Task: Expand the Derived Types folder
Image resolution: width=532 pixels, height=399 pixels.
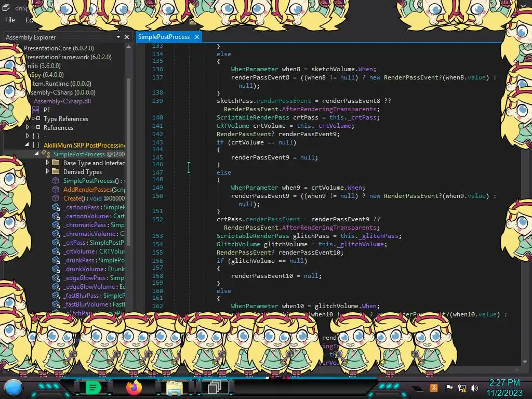Action: click(47, 171)
